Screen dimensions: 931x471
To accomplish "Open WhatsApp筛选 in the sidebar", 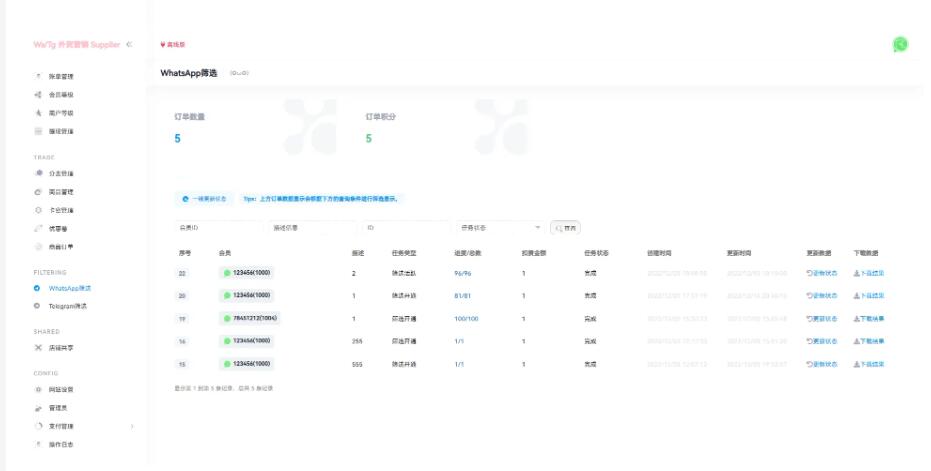I will [x=69, y=289].
